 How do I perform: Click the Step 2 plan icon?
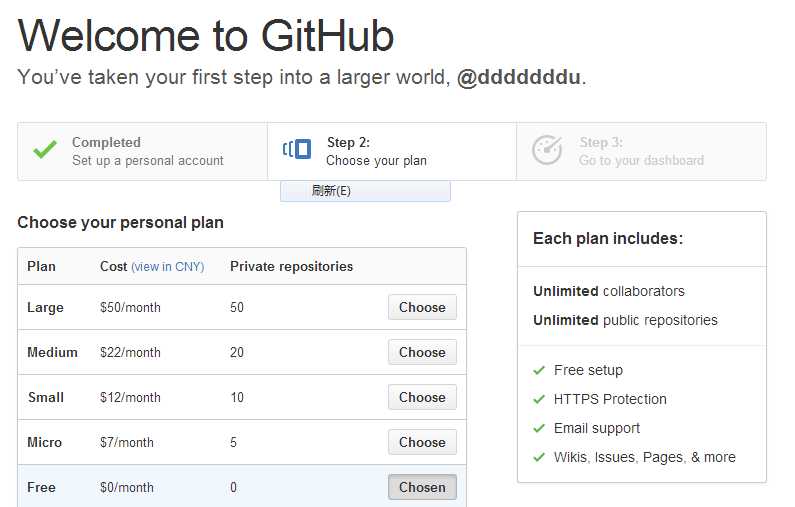(x=297, y=150)
